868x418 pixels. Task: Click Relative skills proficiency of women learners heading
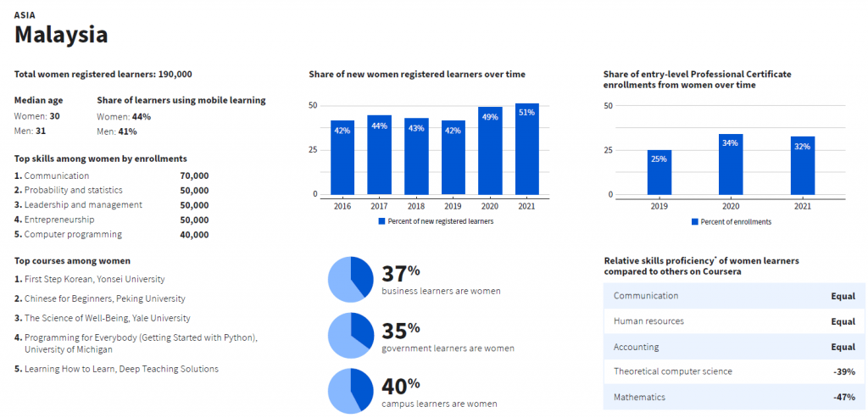[x=701, y=266]
